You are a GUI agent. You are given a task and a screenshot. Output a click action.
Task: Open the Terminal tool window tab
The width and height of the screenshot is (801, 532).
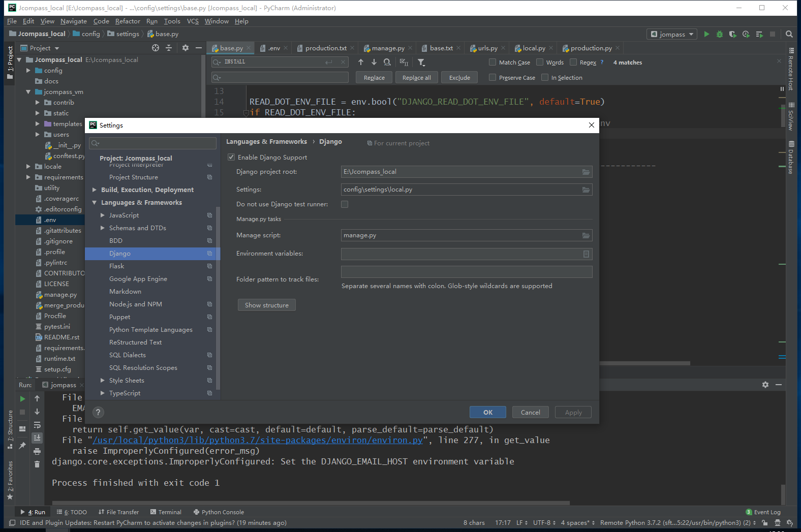pyautogui.click(x=166, y=512)
